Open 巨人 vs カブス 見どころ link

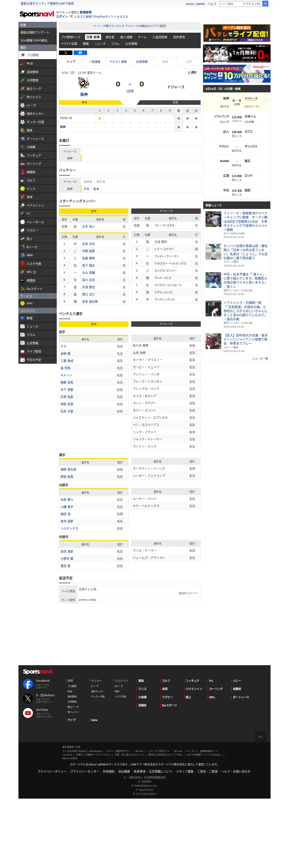pyautogui.click(x=237, y=136)
